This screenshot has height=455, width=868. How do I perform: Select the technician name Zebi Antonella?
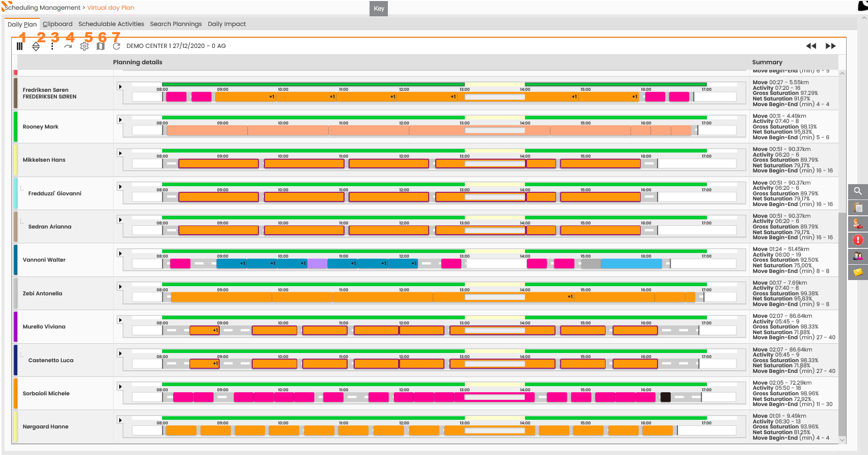42,293
